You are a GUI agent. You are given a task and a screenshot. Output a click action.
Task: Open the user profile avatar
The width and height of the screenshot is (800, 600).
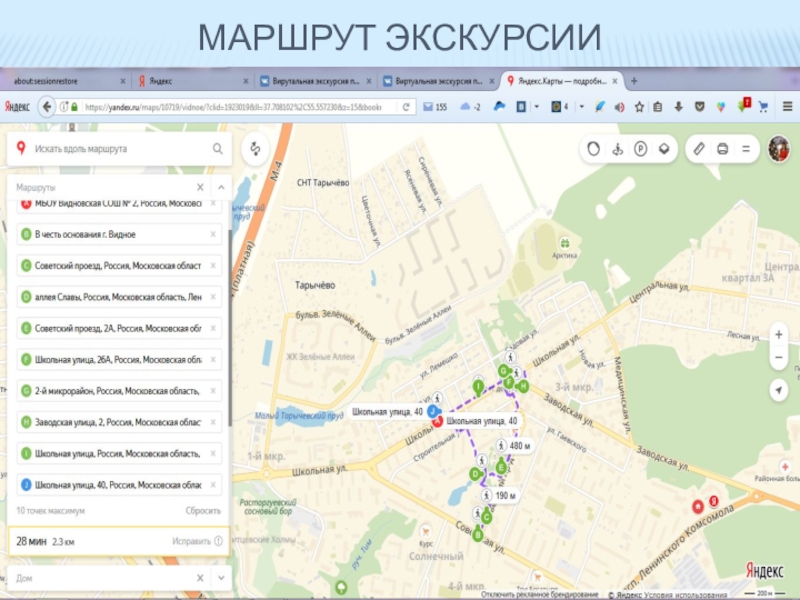pyautogui.click(x=779, y=148)
